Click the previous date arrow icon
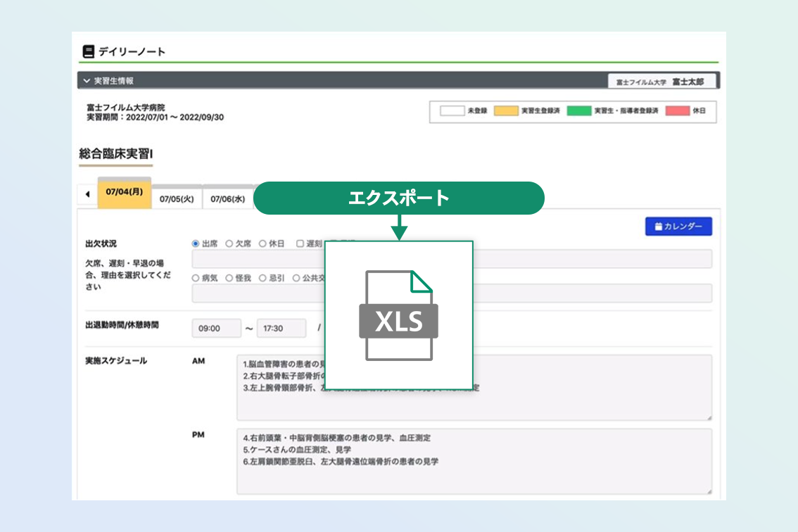 point(88,195)
